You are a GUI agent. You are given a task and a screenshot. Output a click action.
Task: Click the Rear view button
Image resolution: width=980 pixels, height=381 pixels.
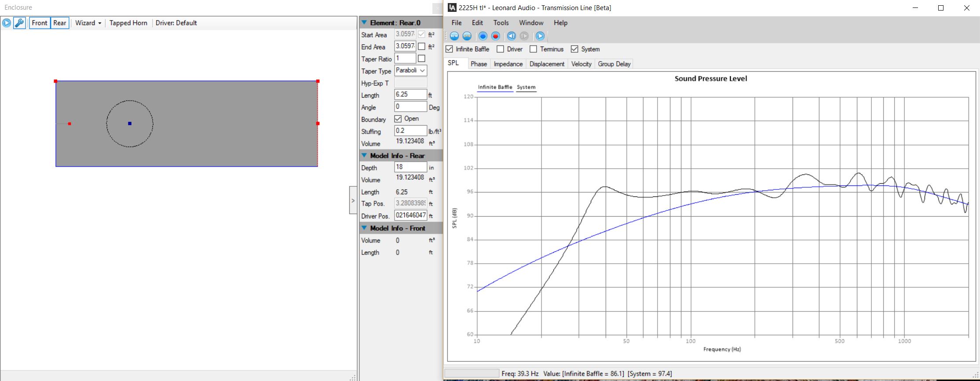point(59,23)
